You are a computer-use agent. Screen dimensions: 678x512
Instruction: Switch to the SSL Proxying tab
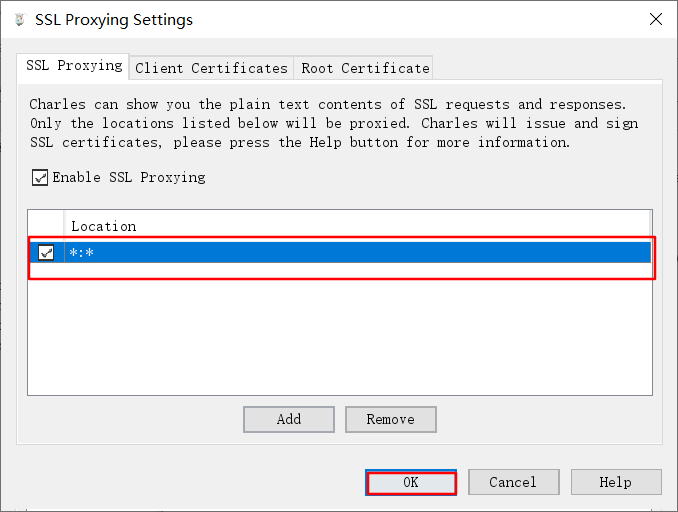74,66
